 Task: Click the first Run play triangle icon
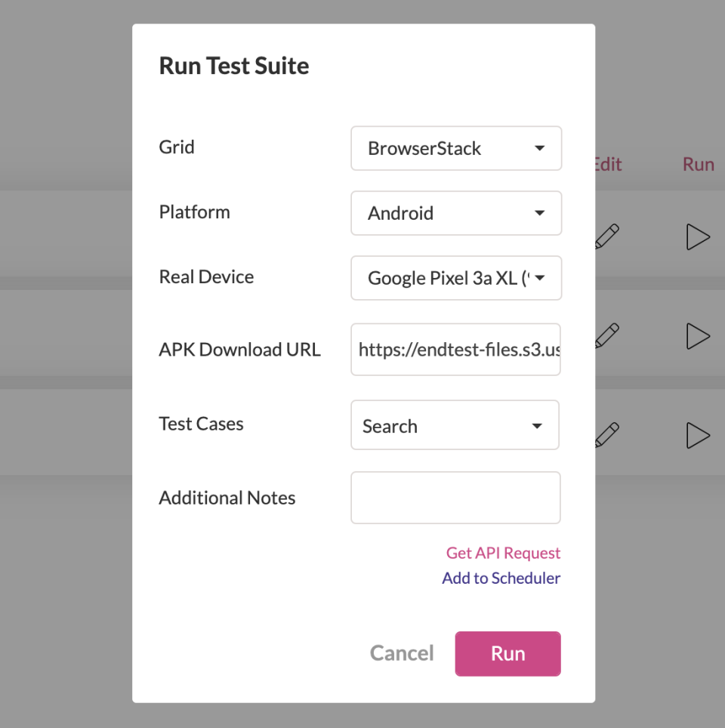pyautogui.click(x=699, y=236)
